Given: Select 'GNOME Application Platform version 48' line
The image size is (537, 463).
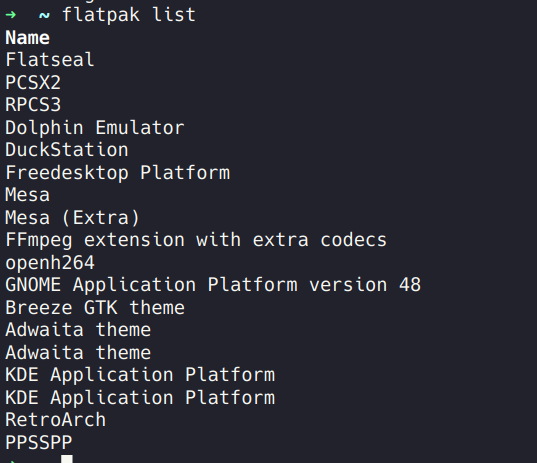Looking at the screenshot, I should click(x=213, y=285).
